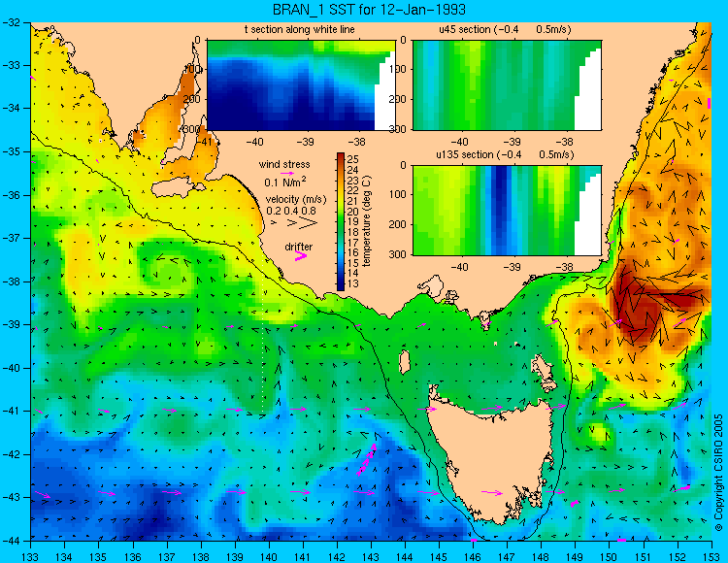Screen dimensions: 728x563
Task: Click the 13 label on the colorbar
Action: click(352, 283)
